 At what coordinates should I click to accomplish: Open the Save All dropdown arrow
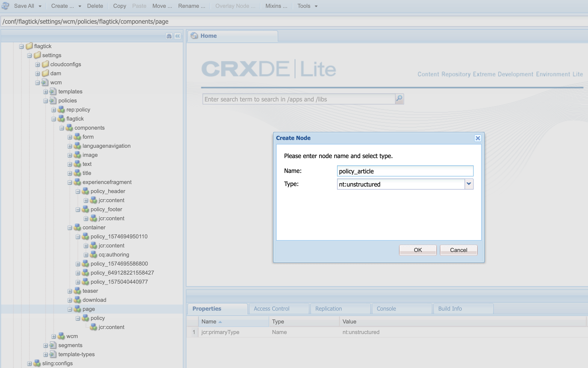(40, 6)
